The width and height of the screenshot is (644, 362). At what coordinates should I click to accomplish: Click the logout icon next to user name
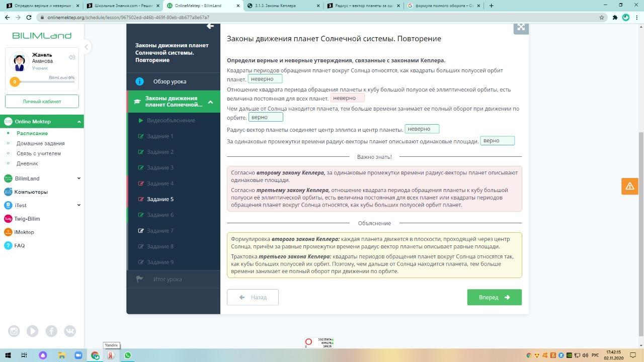(x=72, y=57)
